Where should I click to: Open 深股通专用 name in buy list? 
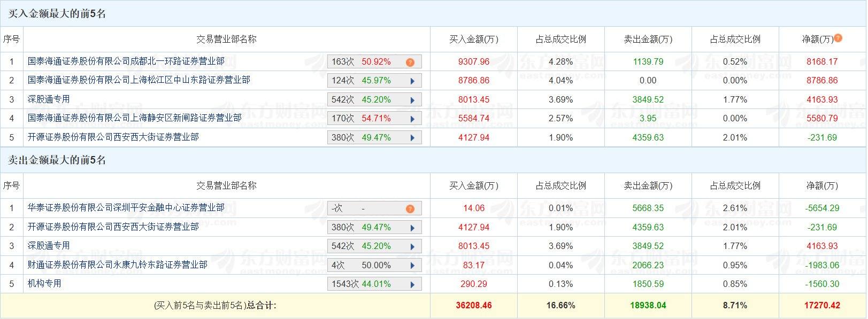click(48, 99)
